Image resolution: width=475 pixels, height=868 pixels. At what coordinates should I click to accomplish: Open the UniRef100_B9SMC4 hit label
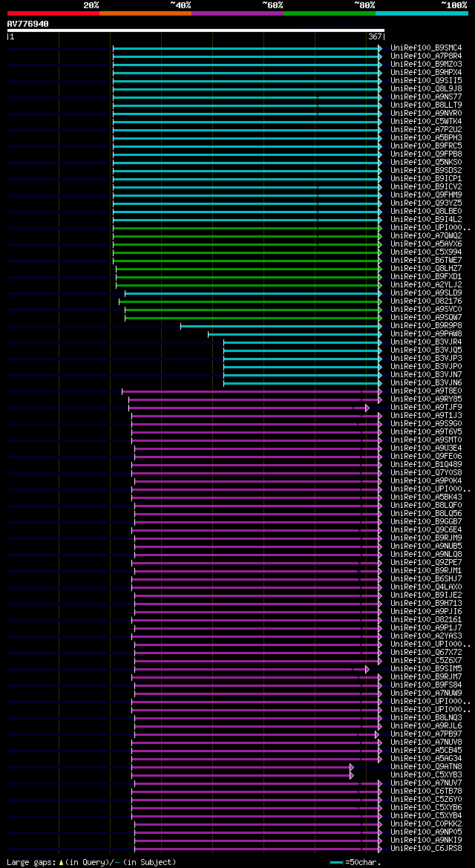pyautogui.click(x=426, y=48)
